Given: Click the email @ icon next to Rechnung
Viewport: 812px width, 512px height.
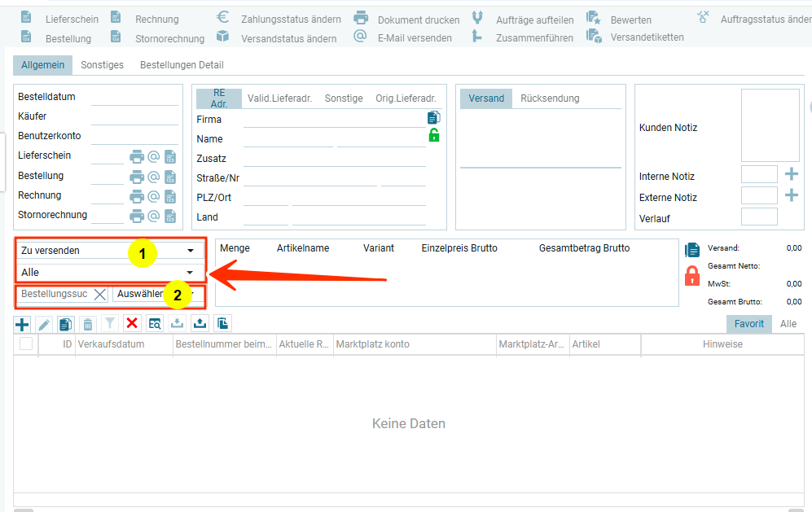Looking at the screenshot, I should 153,196.
